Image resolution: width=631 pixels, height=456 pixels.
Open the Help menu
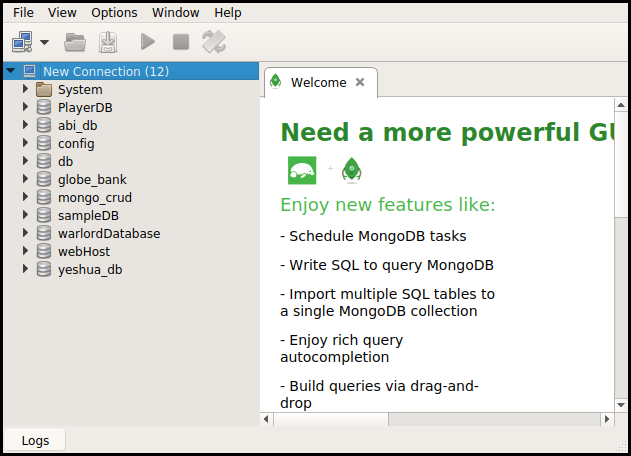coord(228,13)
